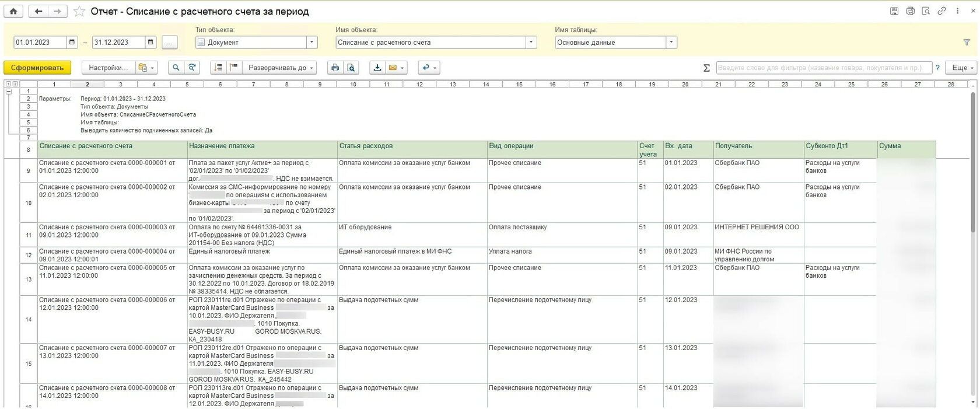
Task: Click the home icon in the title bar
Action: [13, 11]
